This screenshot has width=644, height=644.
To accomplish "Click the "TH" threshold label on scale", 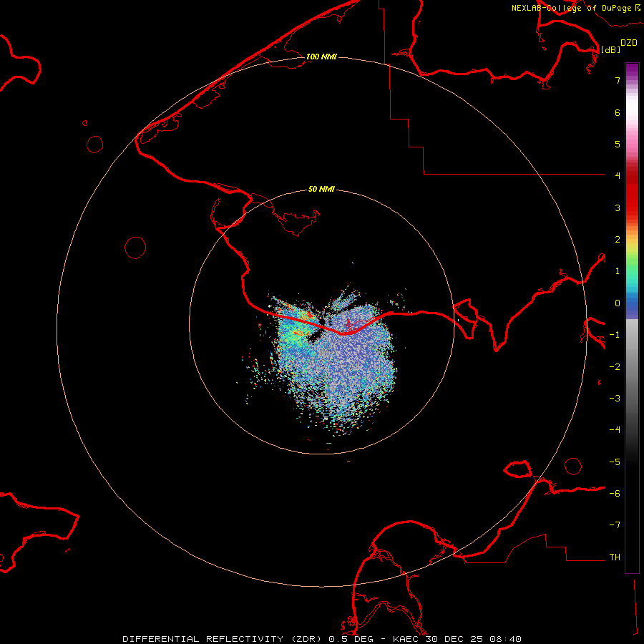I will (x=615, y=557).
